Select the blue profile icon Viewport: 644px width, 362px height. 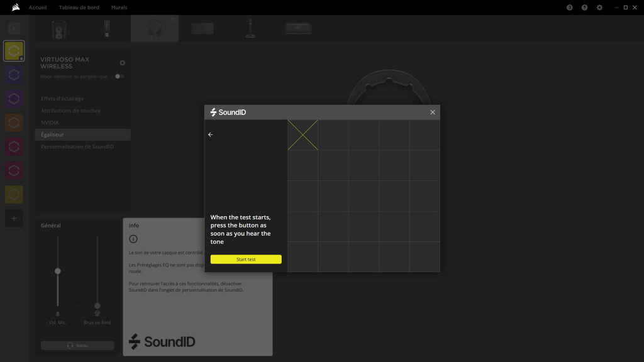[14, 75]
